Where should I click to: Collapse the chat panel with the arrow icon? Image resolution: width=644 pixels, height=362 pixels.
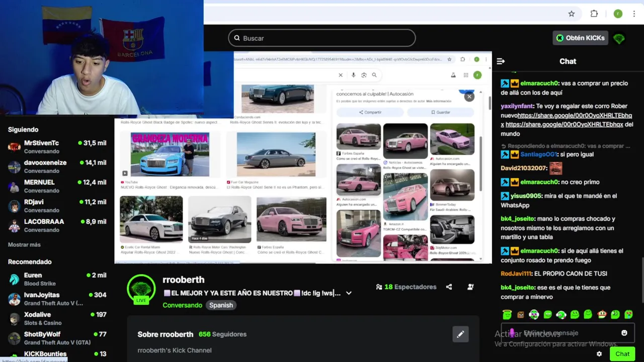point(501,61)
